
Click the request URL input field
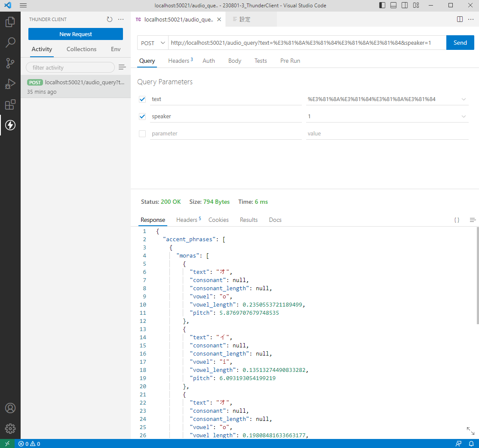click(x=307, y=43)
